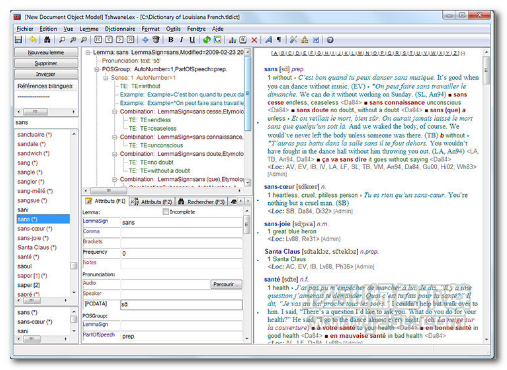507x370 pixels.
Task: Click the blue four-arrow move icon
Action: tap(145, 40)
